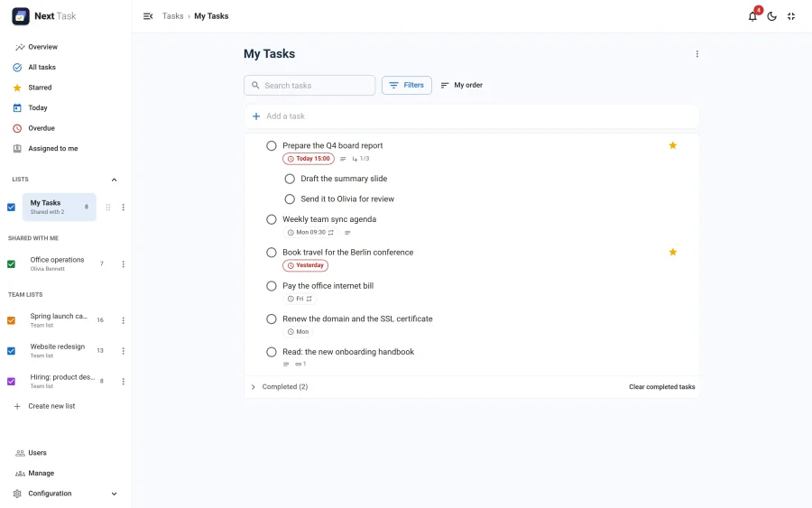The height and width of the screenshot is (508, 812).
Task: Complete the Pay the office internet bill task
Action: [272, 286]
